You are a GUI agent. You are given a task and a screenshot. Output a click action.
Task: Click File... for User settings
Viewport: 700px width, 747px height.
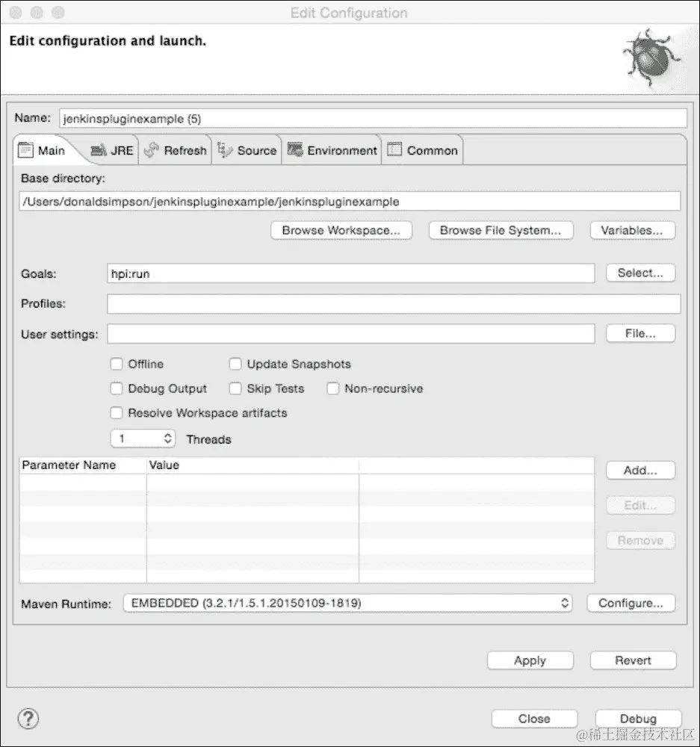(x=640, y=333)
